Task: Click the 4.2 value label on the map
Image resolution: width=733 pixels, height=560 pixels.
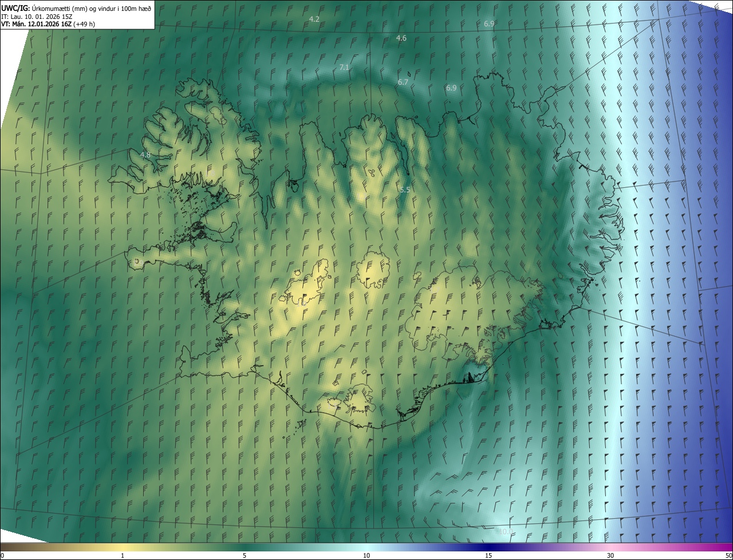Action: click(x=314, y=19)
